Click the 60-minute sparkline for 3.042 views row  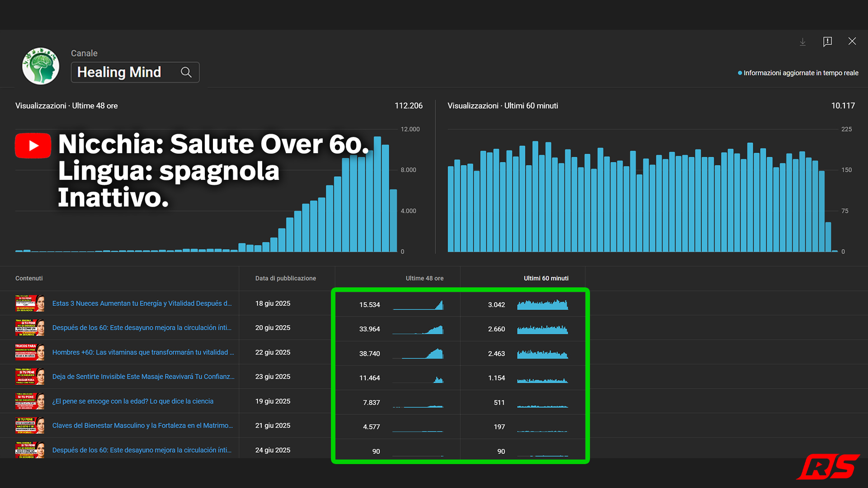(542, 305)
